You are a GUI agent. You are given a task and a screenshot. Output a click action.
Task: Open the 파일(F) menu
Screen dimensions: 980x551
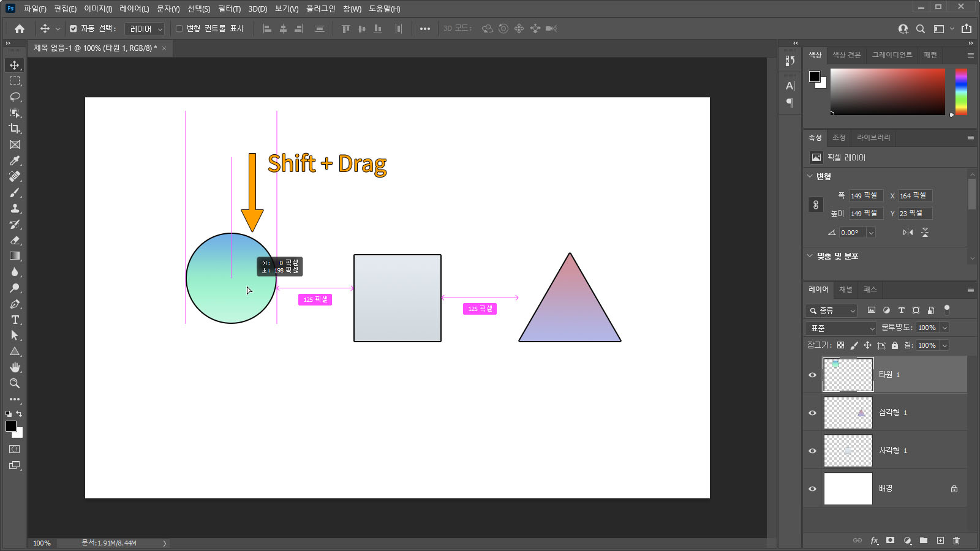pos(35,9)
